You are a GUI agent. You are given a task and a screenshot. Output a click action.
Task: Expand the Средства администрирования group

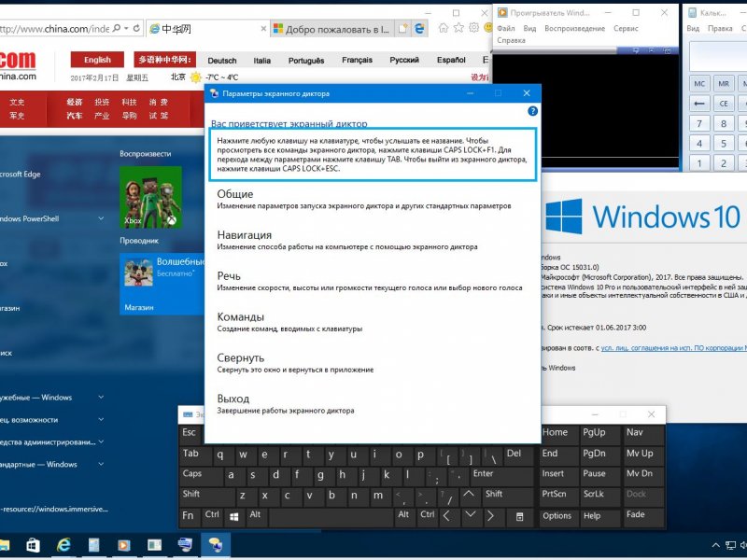click(x=101, y=441)
